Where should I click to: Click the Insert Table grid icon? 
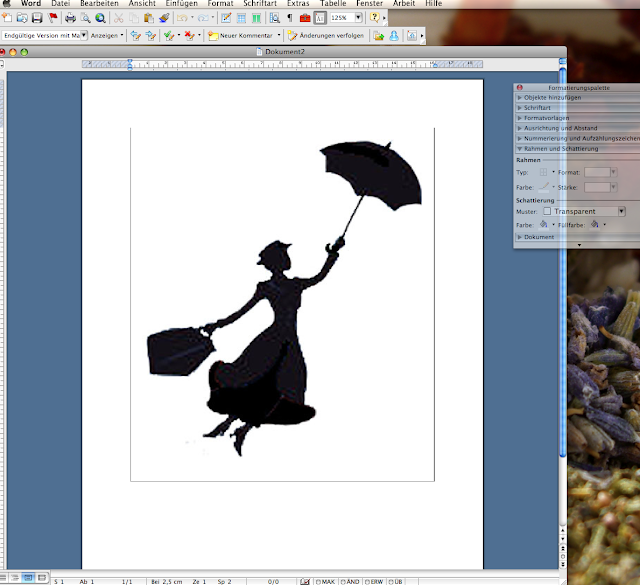coord(241,18)
